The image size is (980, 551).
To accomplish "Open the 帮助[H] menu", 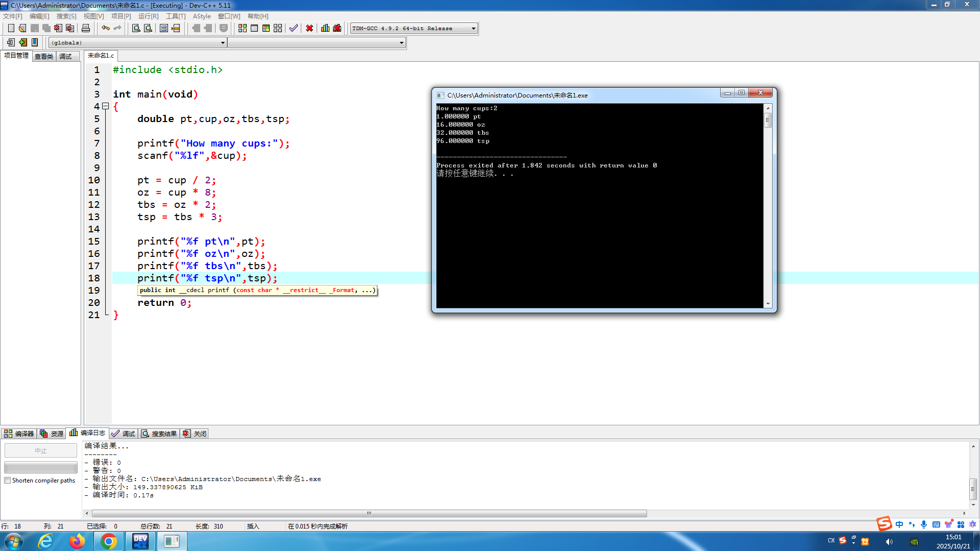I will click(x=258, y=16).
